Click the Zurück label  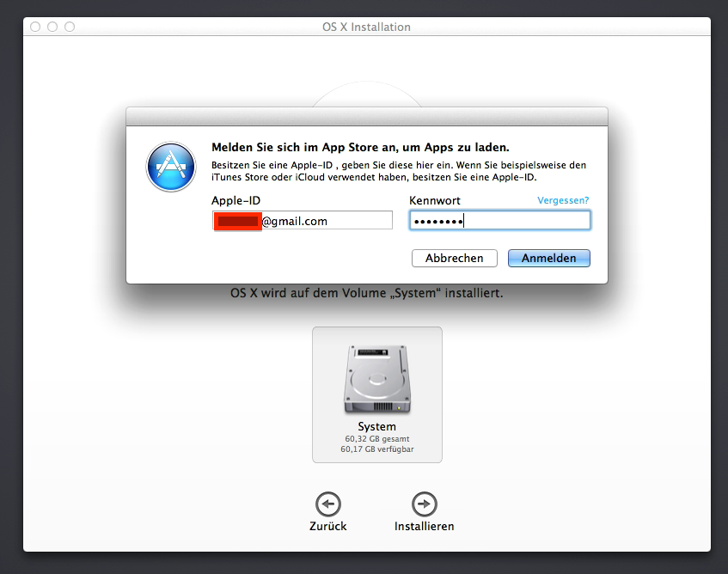[328, 526]
